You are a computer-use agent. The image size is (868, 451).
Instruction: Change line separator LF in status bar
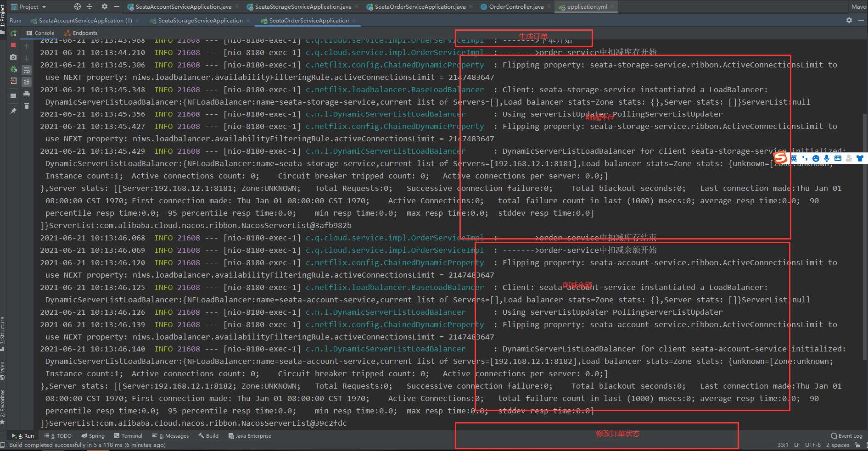(797, 445)
